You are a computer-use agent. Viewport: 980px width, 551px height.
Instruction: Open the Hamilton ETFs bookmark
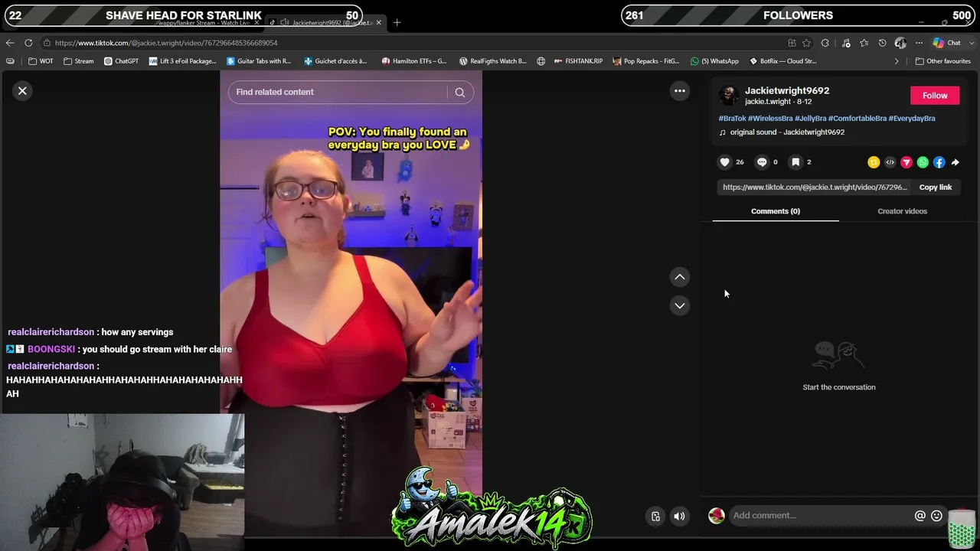coord(413,61)
